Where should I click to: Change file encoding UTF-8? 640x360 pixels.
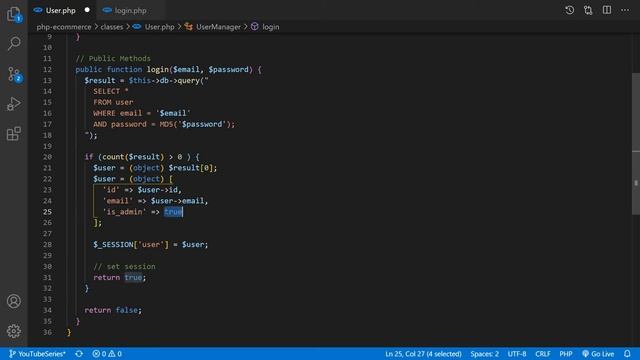[517, 354]
